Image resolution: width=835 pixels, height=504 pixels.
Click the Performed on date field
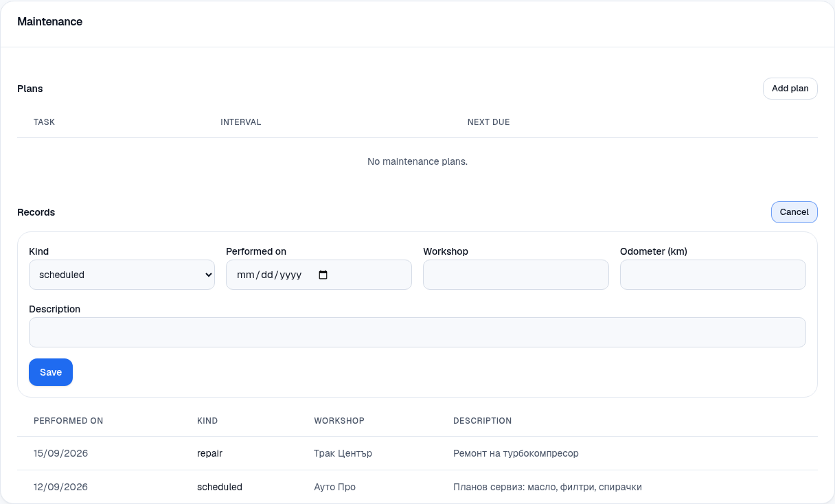pyautogui.click(x=319, y=275)
